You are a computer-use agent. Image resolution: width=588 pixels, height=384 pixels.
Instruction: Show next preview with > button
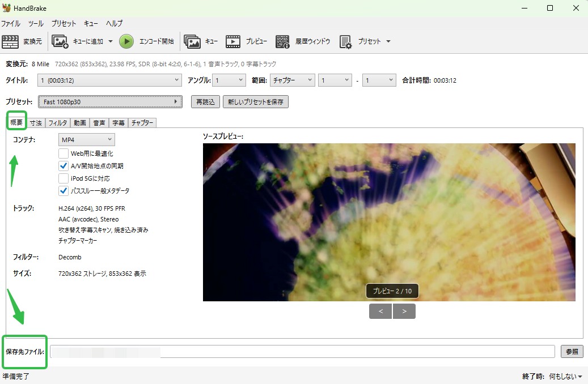click(404, 312)
